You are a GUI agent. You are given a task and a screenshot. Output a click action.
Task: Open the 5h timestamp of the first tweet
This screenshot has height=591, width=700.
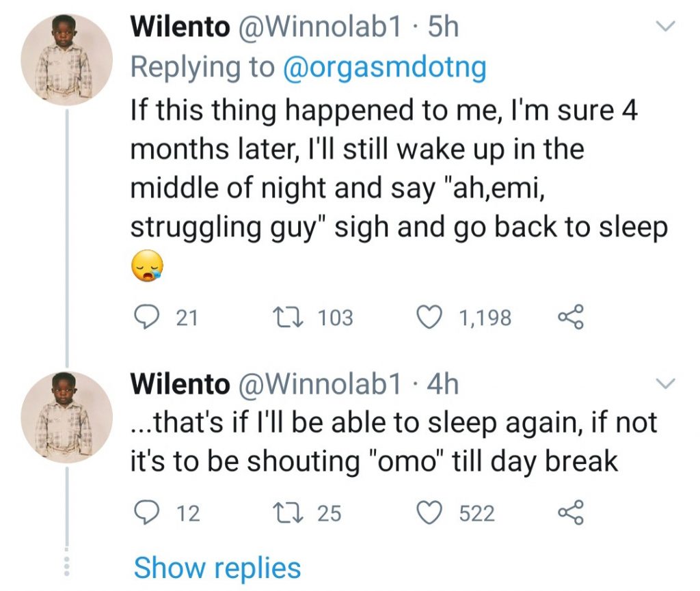[442, 27]
